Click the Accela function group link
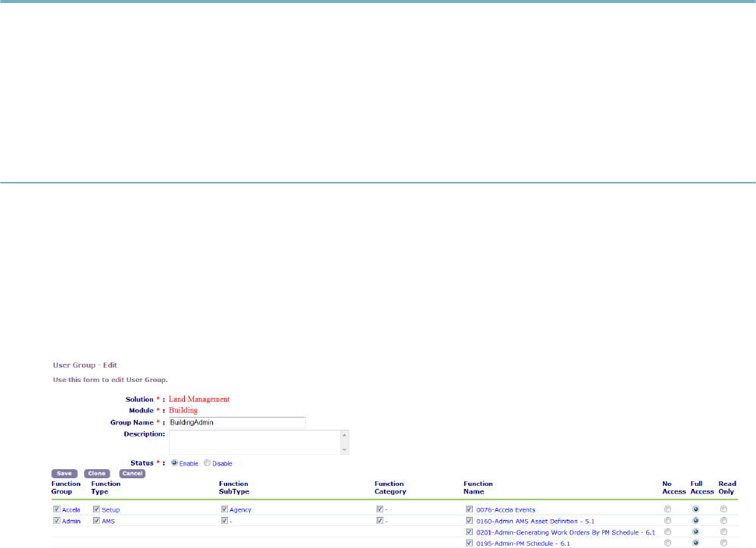The height and width of the screenshot is (548, 756). click(71, 510)
